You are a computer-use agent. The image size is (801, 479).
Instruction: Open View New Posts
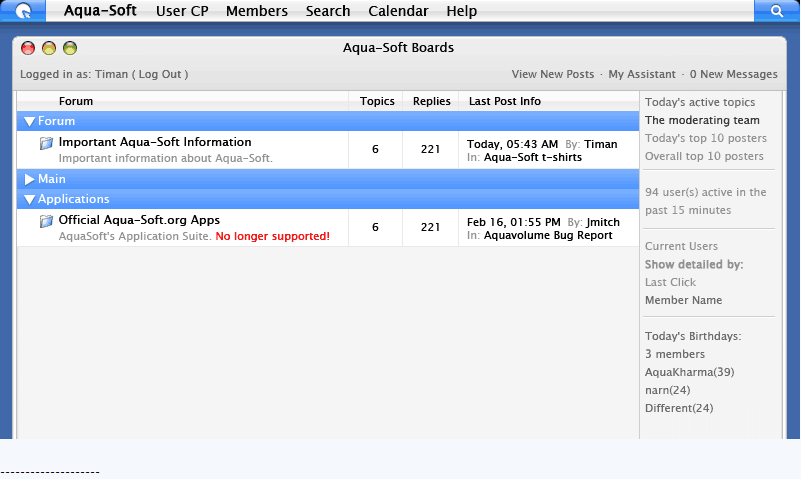[x=553, y=74]
